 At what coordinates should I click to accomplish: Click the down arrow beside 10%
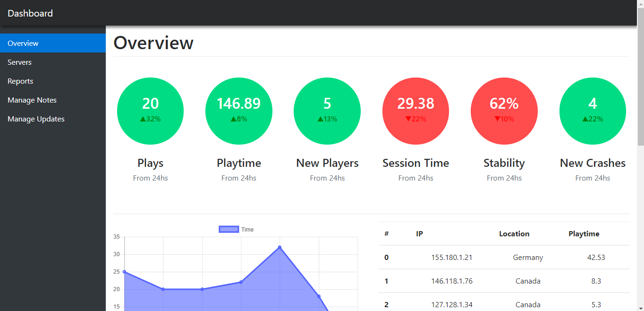coord(497,119)
